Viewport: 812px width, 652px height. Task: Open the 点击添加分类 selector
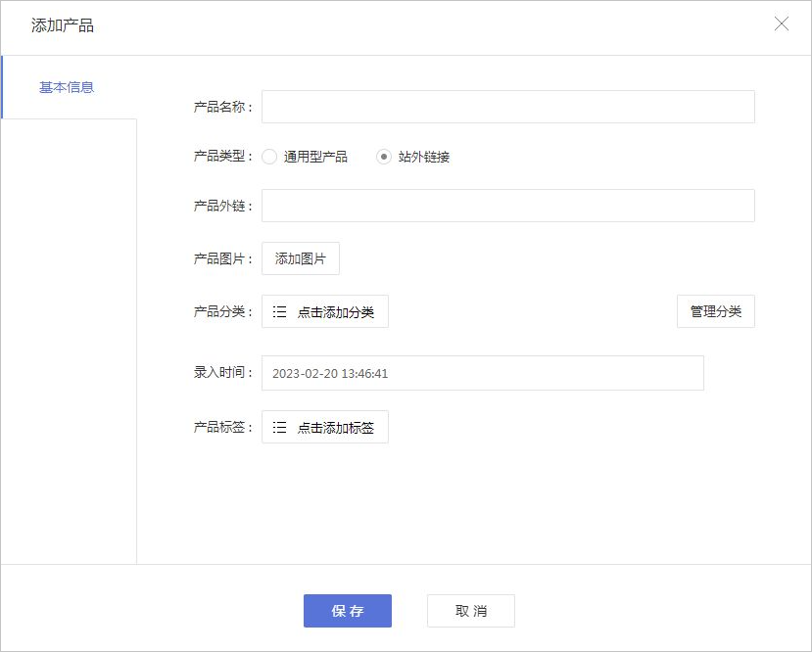pyautogui.click(x=324, y=311)
